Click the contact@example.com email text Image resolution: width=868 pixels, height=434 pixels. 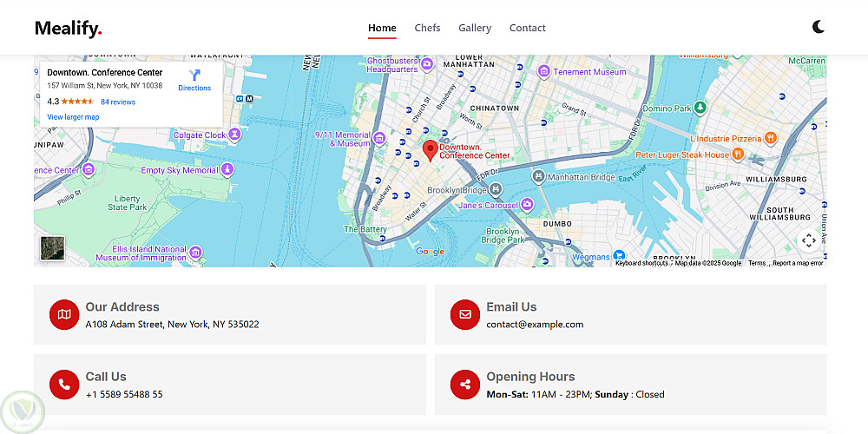[x=535, y=325]
